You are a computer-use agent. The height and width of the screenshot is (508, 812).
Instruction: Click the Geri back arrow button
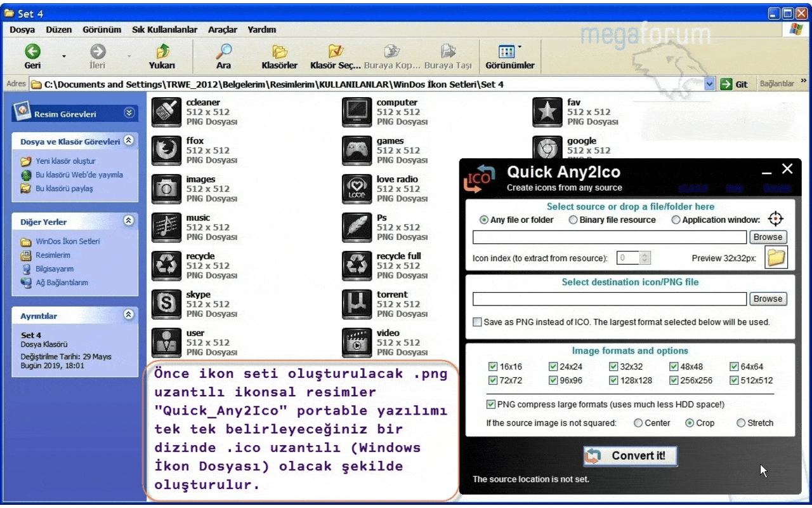coord(32,56)
